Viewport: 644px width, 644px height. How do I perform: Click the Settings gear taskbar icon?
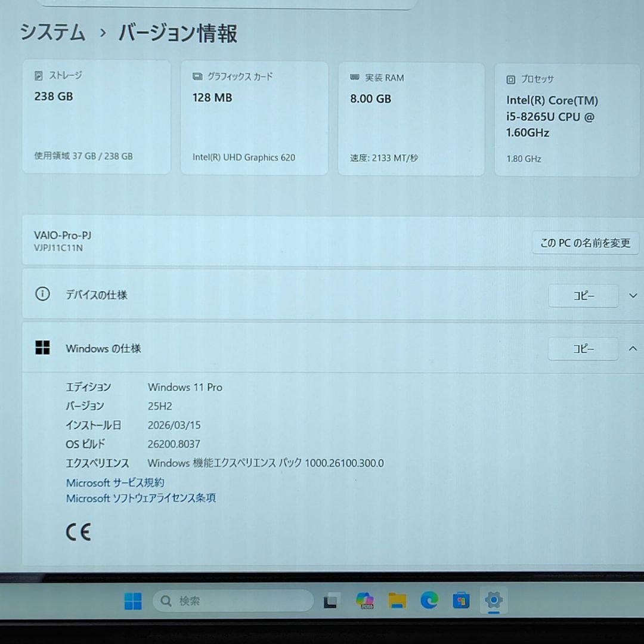[494, 600]
